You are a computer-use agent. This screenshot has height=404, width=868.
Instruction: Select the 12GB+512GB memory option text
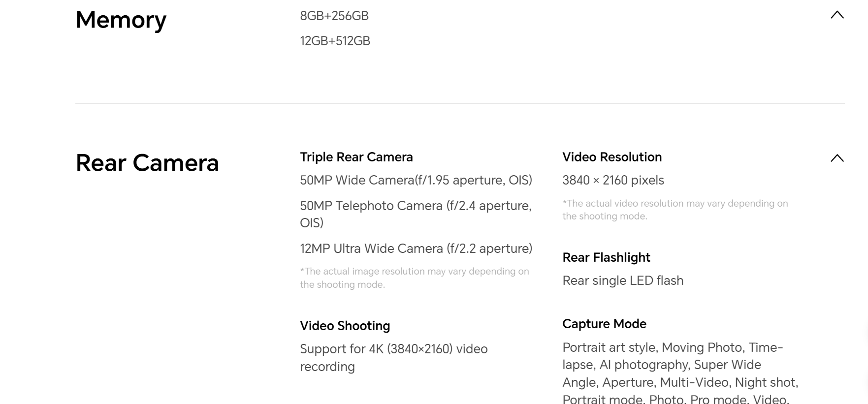pos(335,41)
